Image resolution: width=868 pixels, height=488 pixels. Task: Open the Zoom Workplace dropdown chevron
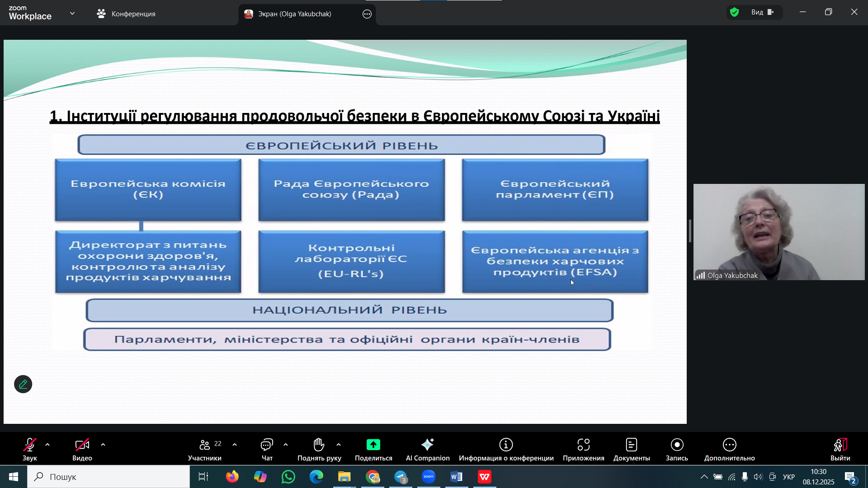72,14
